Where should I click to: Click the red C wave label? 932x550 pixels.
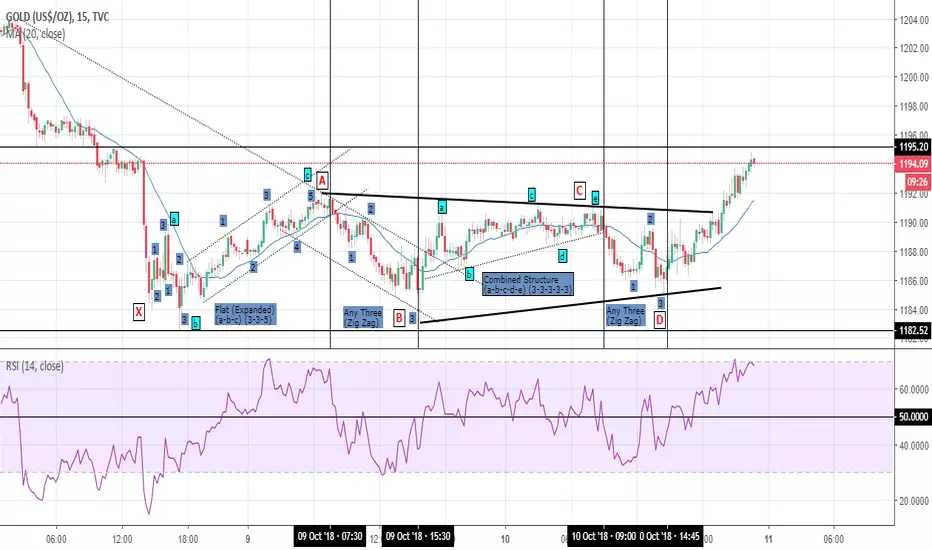580,190
